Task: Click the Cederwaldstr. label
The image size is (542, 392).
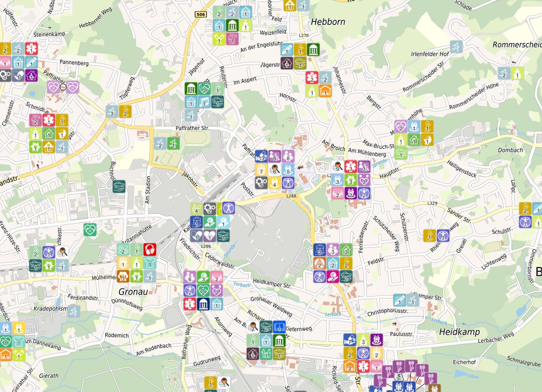Action: coord(220,261)
